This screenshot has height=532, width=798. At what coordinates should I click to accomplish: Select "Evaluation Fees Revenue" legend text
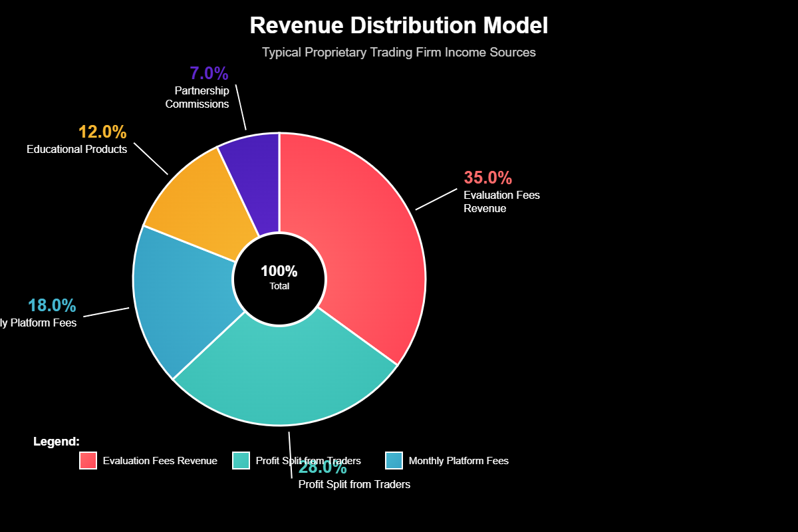pyautogui.click(x=160, y=461)
